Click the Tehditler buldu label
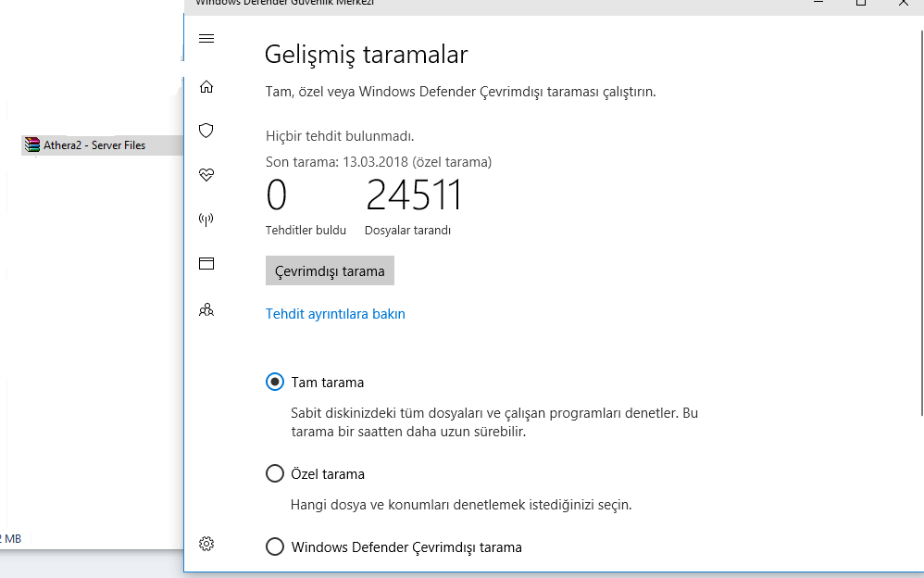 pos(306,231)
